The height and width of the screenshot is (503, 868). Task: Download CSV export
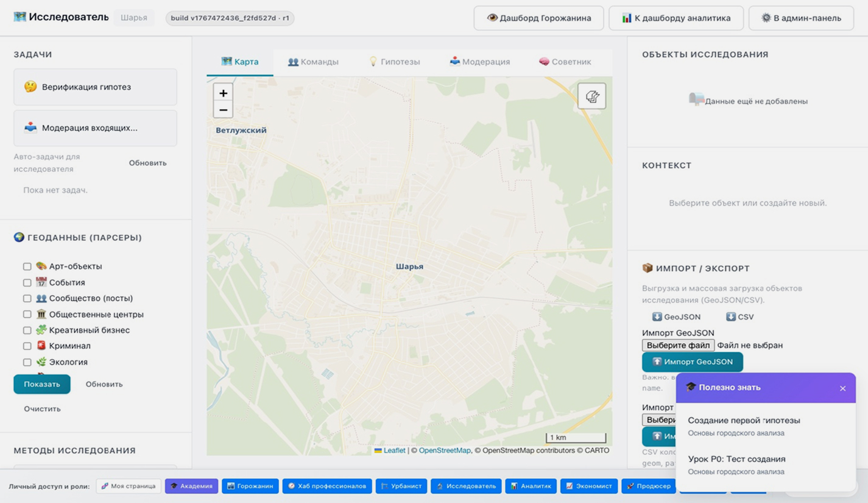click(739, 317)
